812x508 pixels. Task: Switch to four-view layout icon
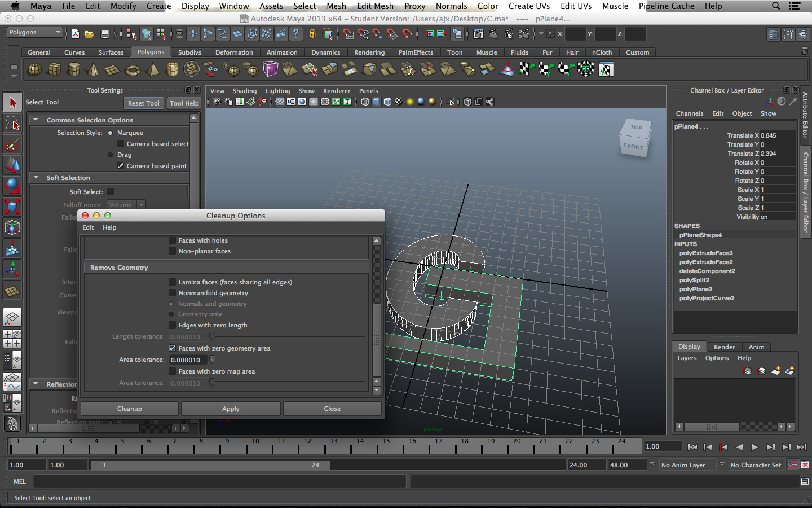(x=12, y=338)
